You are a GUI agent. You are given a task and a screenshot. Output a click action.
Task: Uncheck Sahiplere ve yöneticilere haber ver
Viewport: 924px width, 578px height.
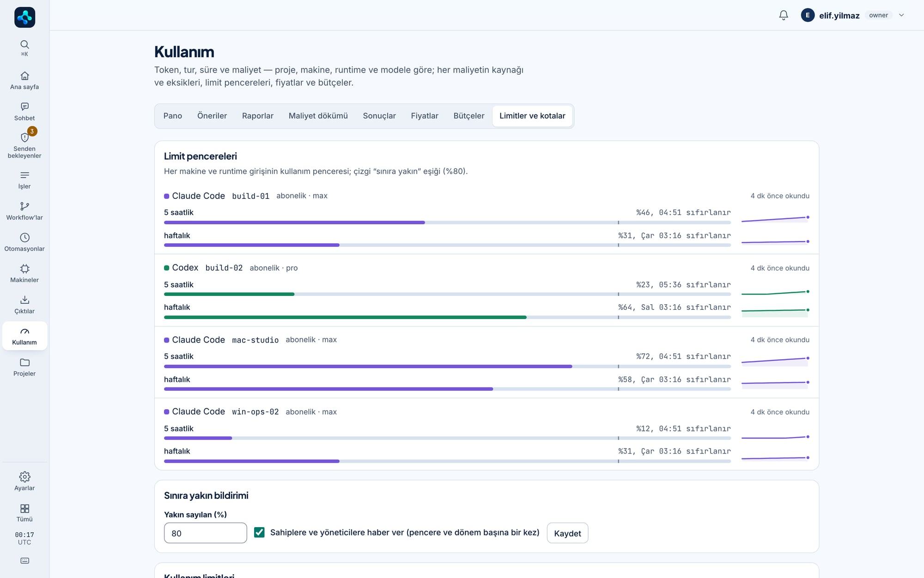point(259,533)
